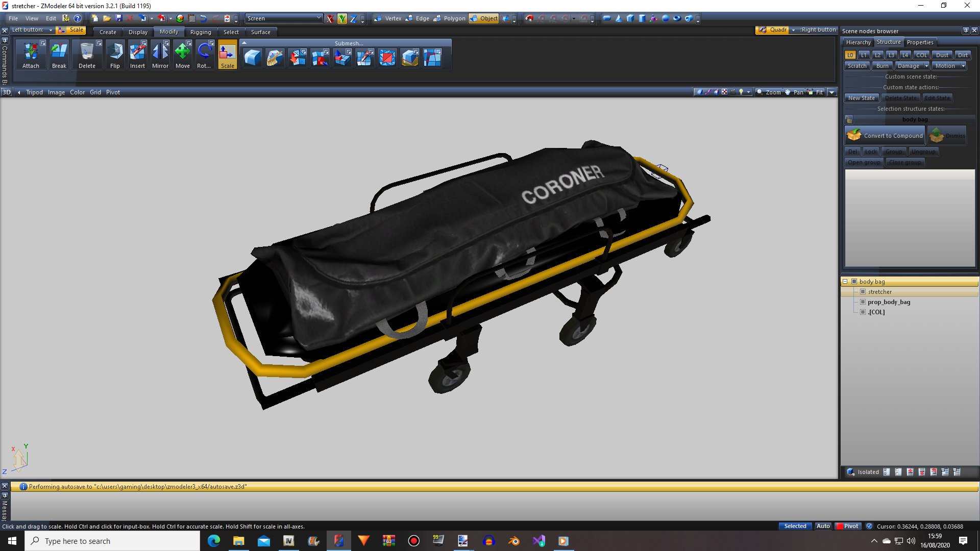Open the Hierarchy tab

[858, 42]
